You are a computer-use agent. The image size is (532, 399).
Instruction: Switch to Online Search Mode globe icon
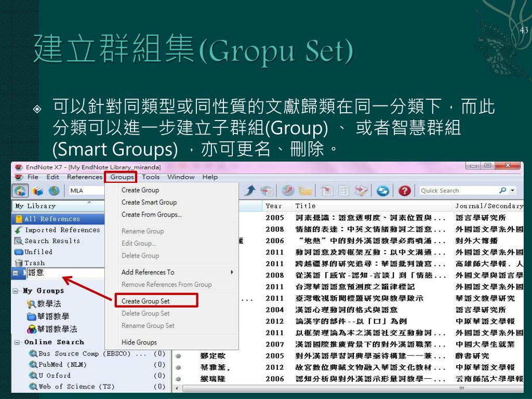click(x=54, y=191)
